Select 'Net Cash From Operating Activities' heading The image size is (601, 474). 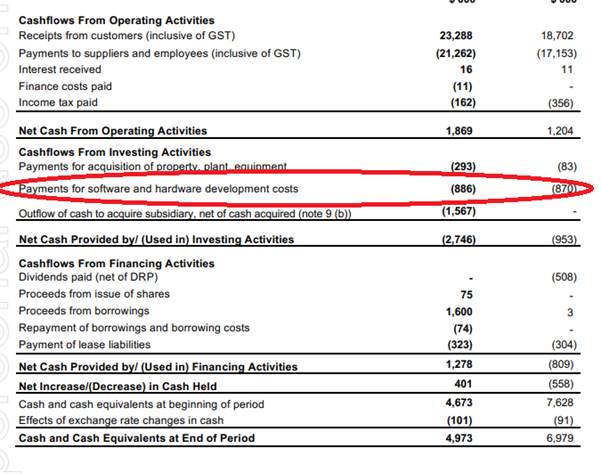113,131
